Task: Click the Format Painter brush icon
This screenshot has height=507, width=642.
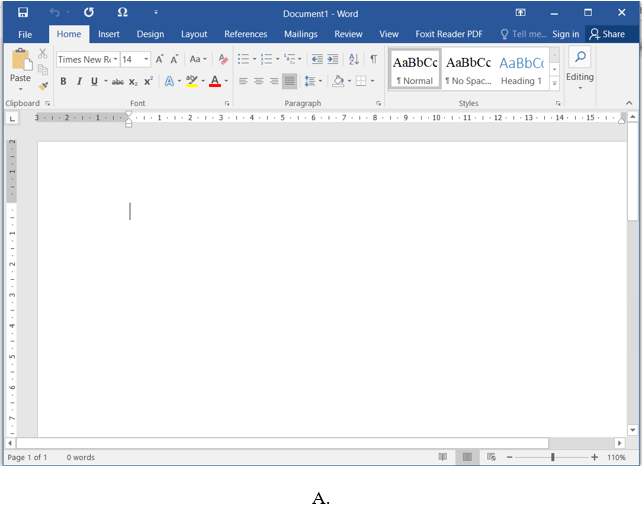Action: pyautogui.click(x=43, y=86)
